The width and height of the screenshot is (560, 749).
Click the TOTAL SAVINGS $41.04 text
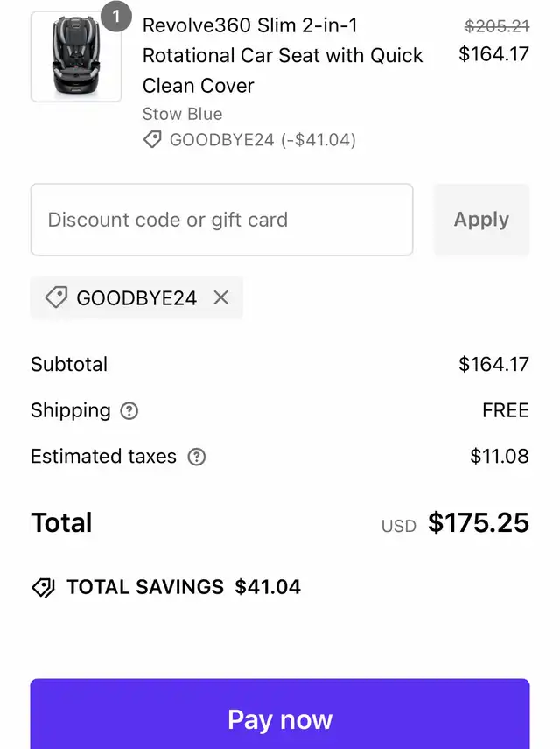(x=184, y=587)
